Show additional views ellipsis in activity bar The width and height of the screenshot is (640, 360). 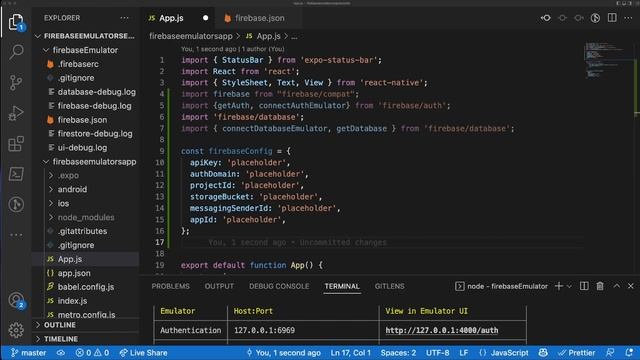pyautogui.click(x=16, y=235)
